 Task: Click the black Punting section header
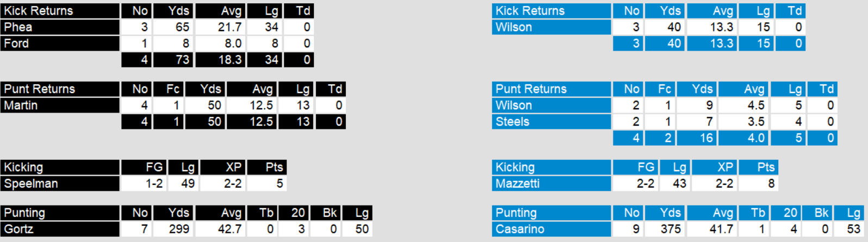(x=60, y=213)
